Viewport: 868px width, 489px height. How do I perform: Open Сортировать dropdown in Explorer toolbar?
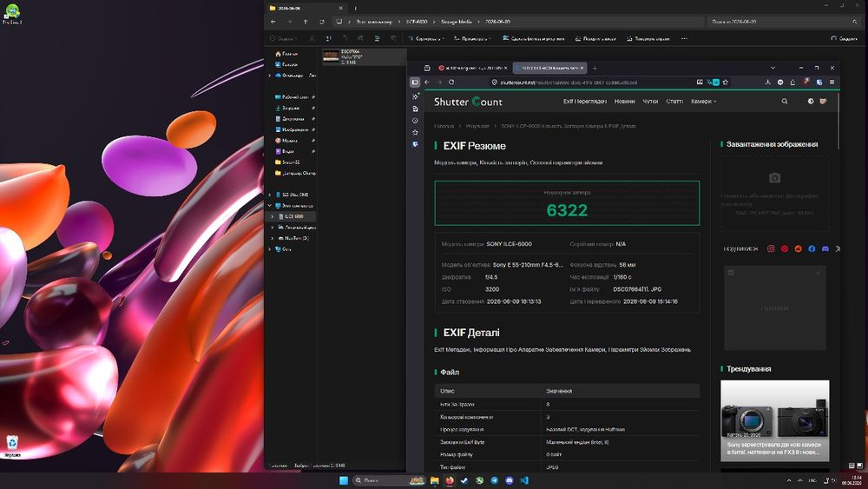tap(425, 39)
